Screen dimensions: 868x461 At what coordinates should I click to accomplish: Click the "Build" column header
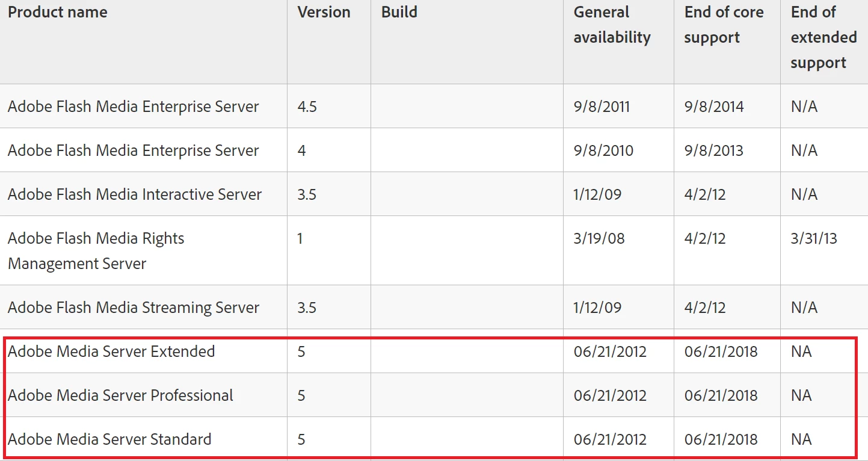(x=399, y=13)
